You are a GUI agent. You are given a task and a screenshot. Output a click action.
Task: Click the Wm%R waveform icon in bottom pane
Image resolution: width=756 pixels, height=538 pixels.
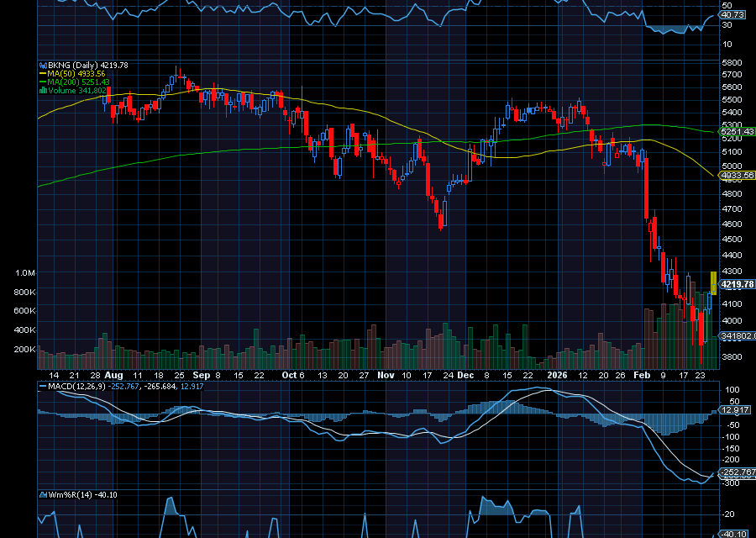click(42, 496)
